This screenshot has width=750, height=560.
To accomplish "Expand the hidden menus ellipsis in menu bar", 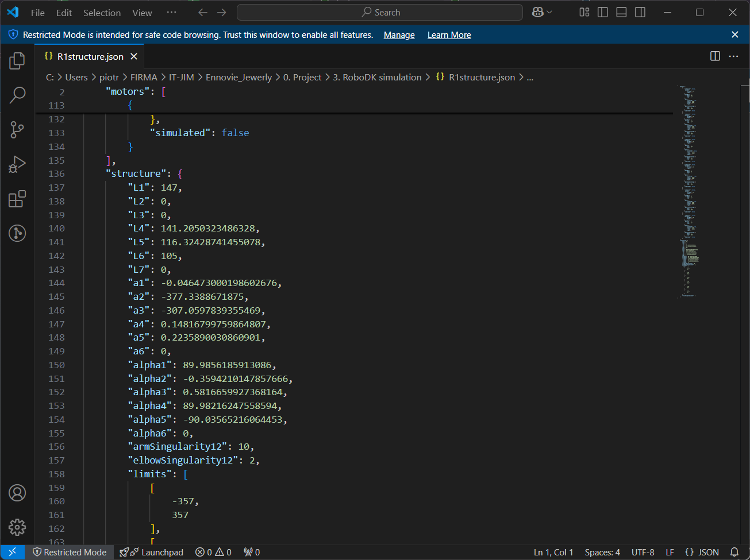I will (x=171, y=13).
